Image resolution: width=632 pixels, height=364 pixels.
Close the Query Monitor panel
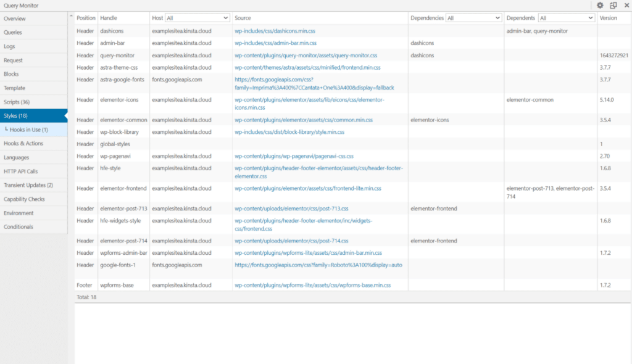[x=626, y=5]
